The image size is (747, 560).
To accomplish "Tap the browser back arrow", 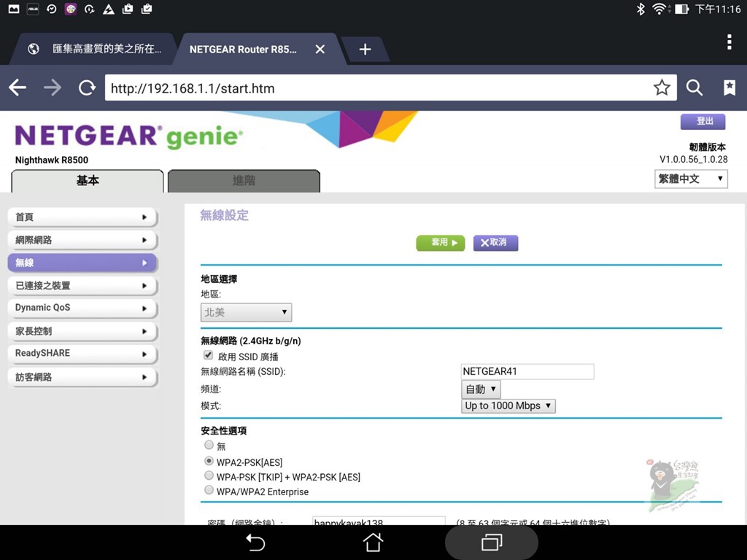I will 18,87.
